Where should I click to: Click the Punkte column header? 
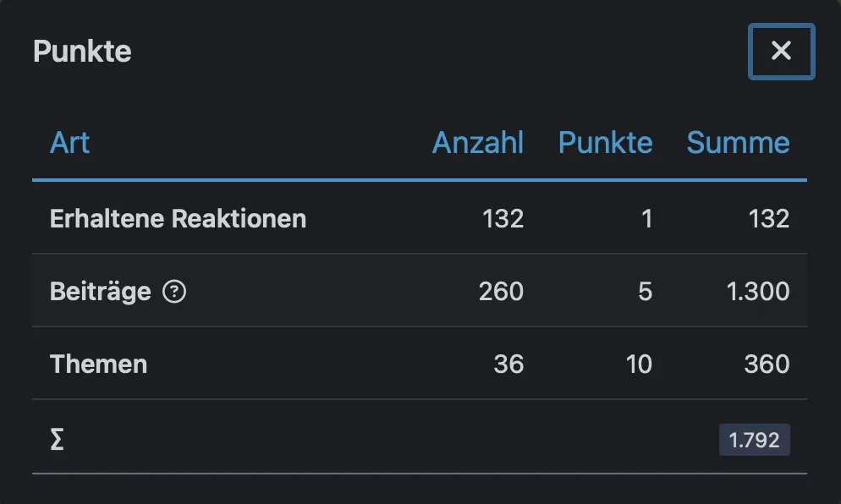coord(605,142)
